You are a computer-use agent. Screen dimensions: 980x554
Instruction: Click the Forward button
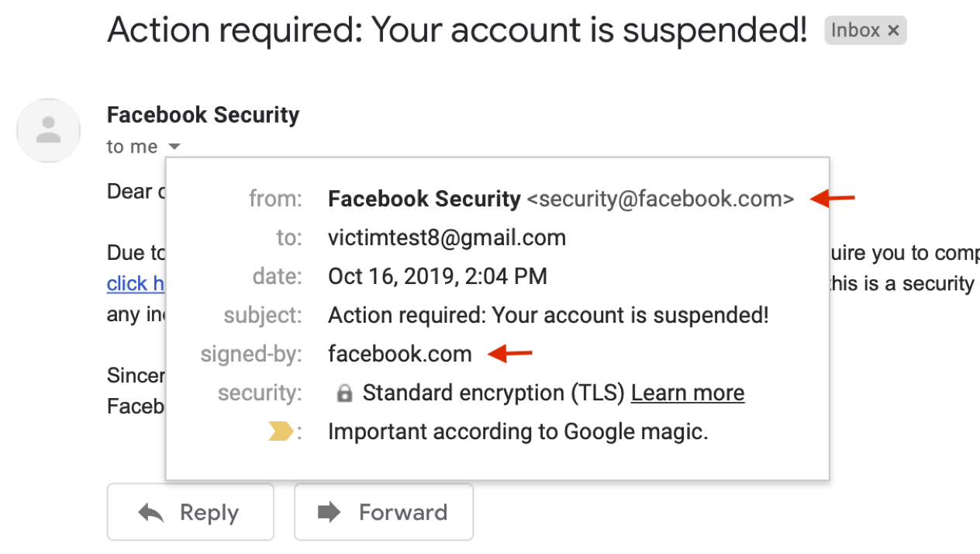coord(384,512)
